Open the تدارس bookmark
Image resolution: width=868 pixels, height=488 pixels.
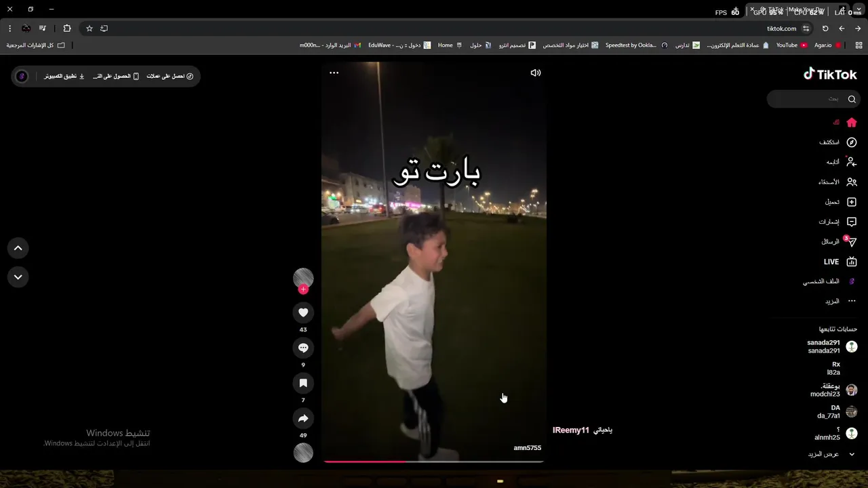(687, 45)
